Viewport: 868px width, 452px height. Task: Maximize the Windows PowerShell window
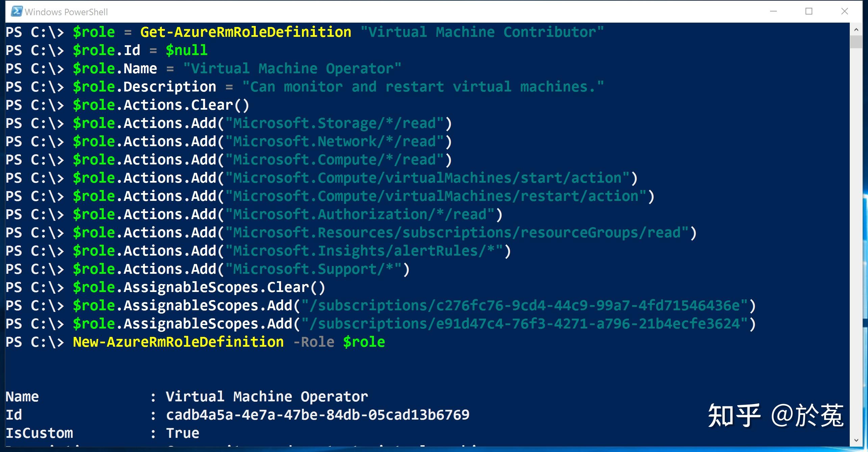(x=809, y=11)
